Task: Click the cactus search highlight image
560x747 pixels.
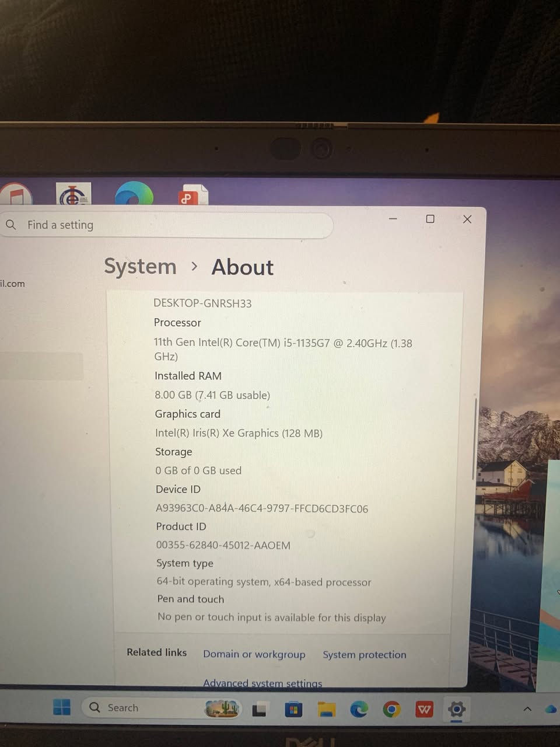Action: coord(222,708)
